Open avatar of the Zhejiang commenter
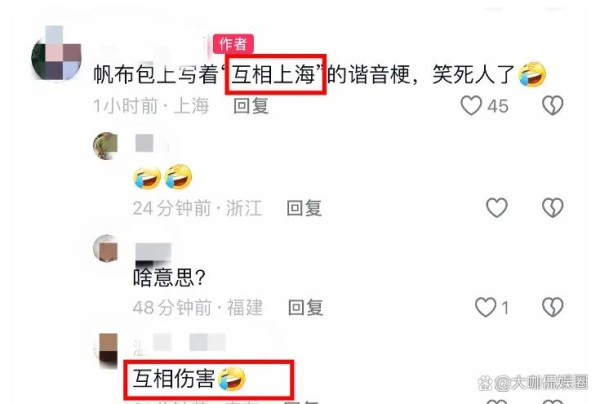Viewport: 600px width, 404px height. [105, 145]
